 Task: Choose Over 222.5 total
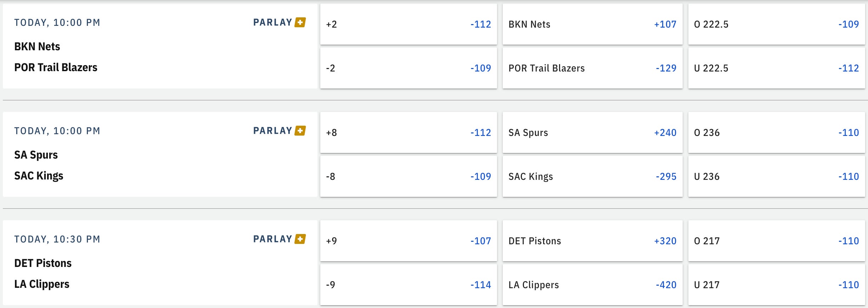[x=776, y=24]
